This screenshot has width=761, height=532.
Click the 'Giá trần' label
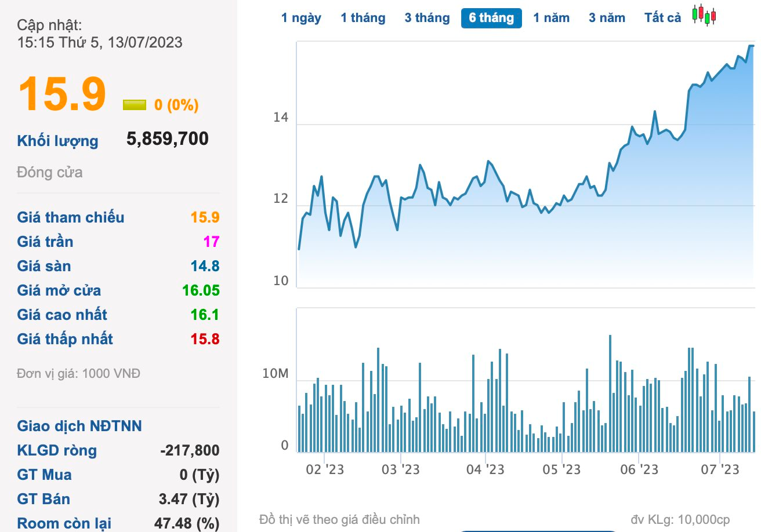45,242
